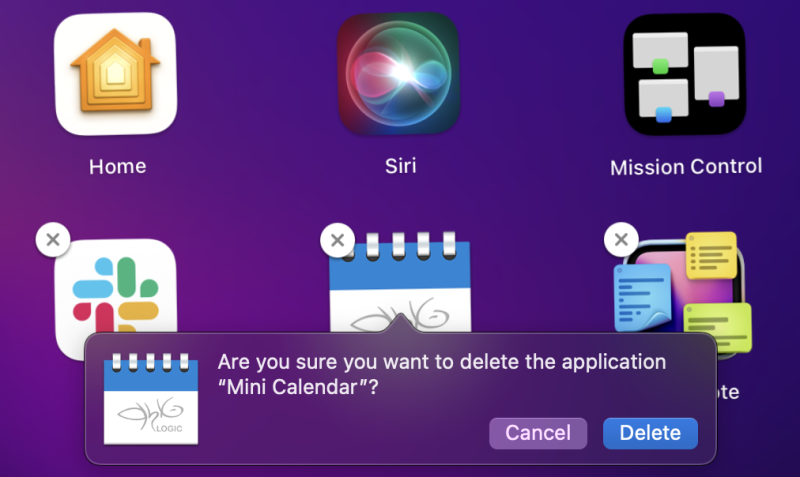Confirm with the Delete button
The image size is (800, 477).
[x=650, y=433]
